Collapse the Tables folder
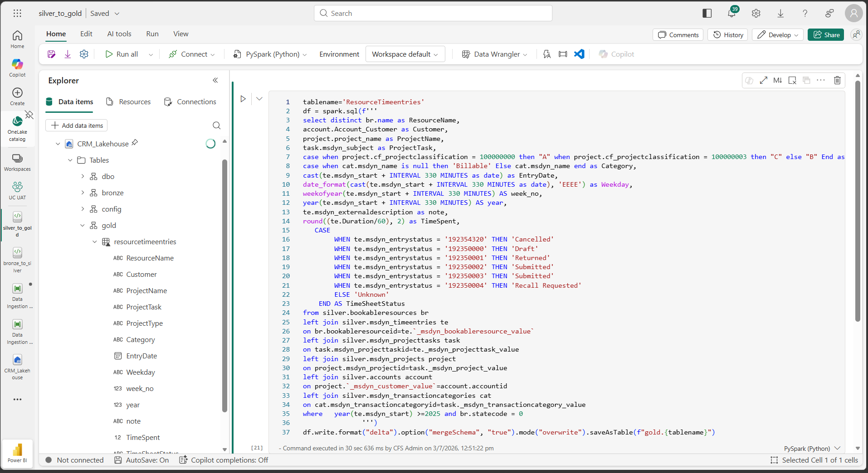Screen dimensions: 868x473 click(x=70, y=160)
